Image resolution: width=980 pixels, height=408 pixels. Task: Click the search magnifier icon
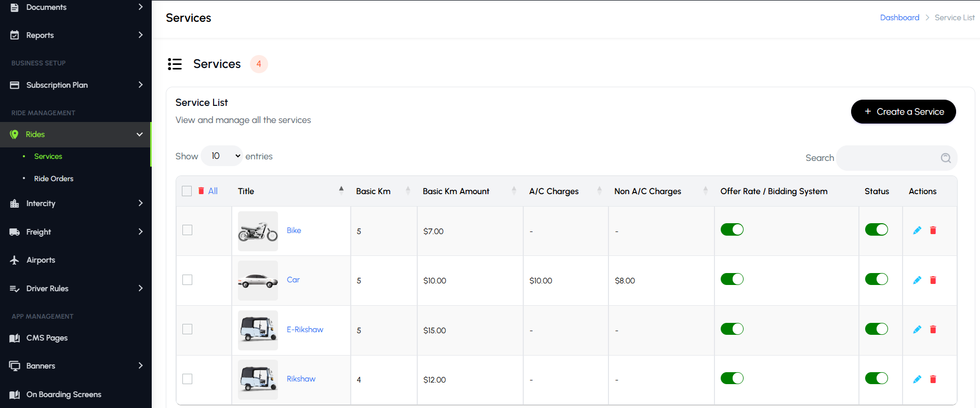coord(946,158)
